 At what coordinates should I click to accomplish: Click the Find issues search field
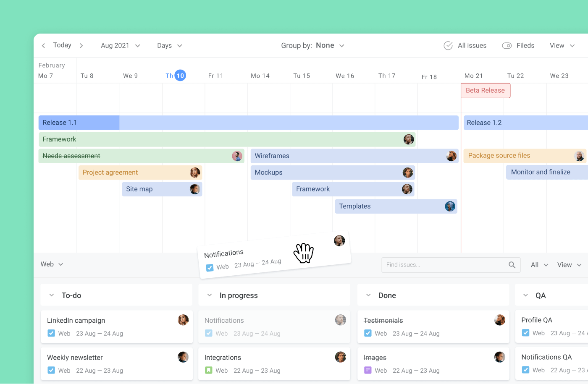[445, 265]
